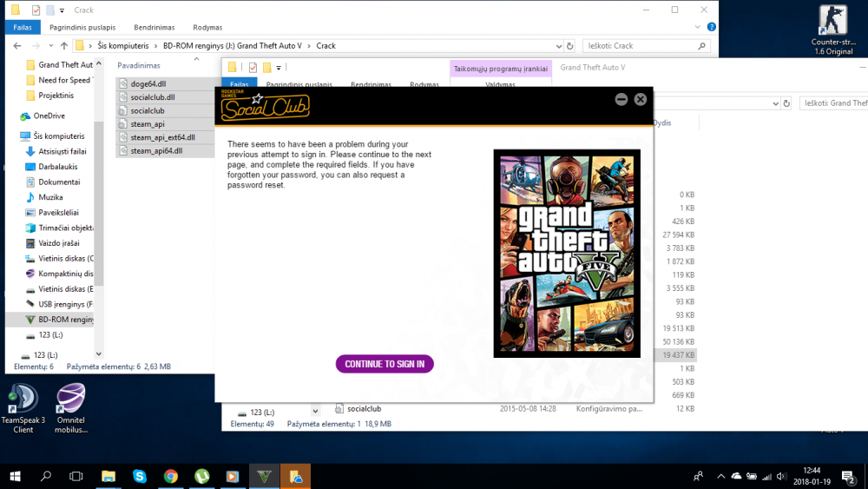Expand address bar history in Crack window

pos(558,46)
